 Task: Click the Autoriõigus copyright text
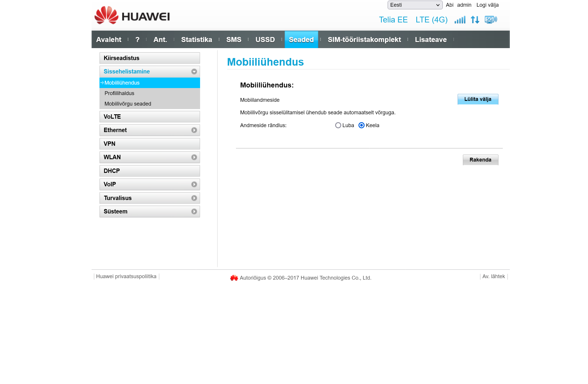305,278
